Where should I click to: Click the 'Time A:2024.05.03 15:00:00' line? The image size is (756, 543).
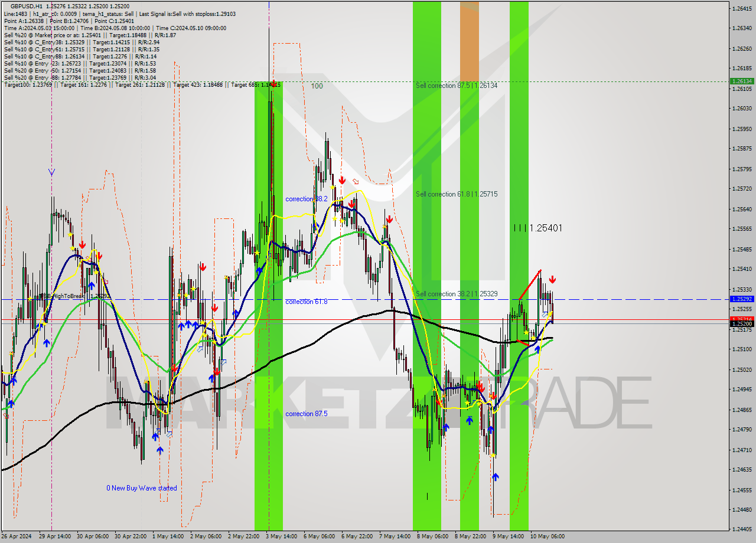pyautogui.click(x=115, y=28)
